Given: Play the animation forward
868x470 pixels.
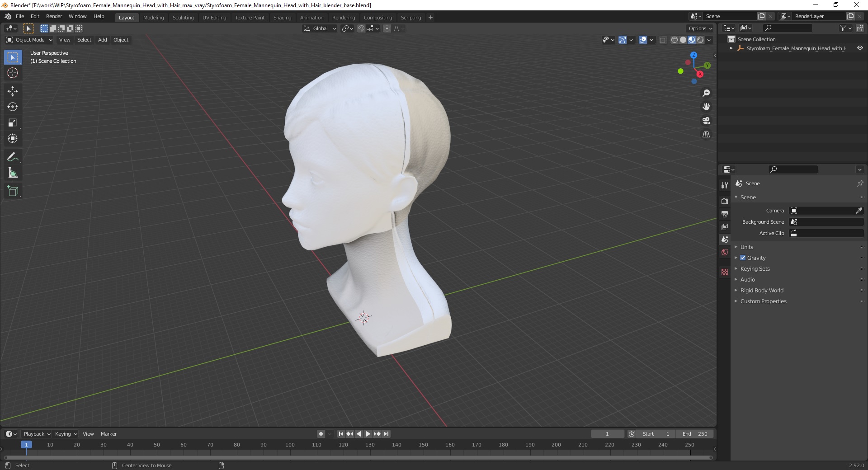Looking at the screenshot, I should coord(368,434).
